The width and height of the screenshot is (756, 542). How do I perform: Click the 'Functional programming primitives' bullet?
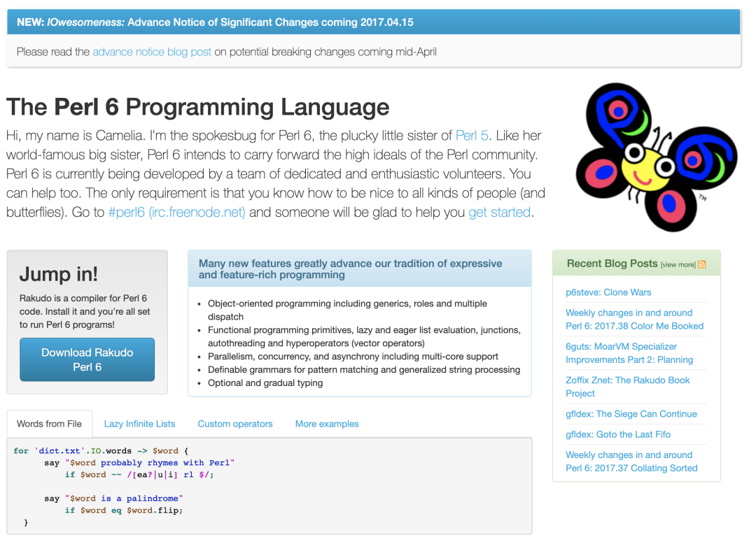pyautogui.click(x=364, y=337)
